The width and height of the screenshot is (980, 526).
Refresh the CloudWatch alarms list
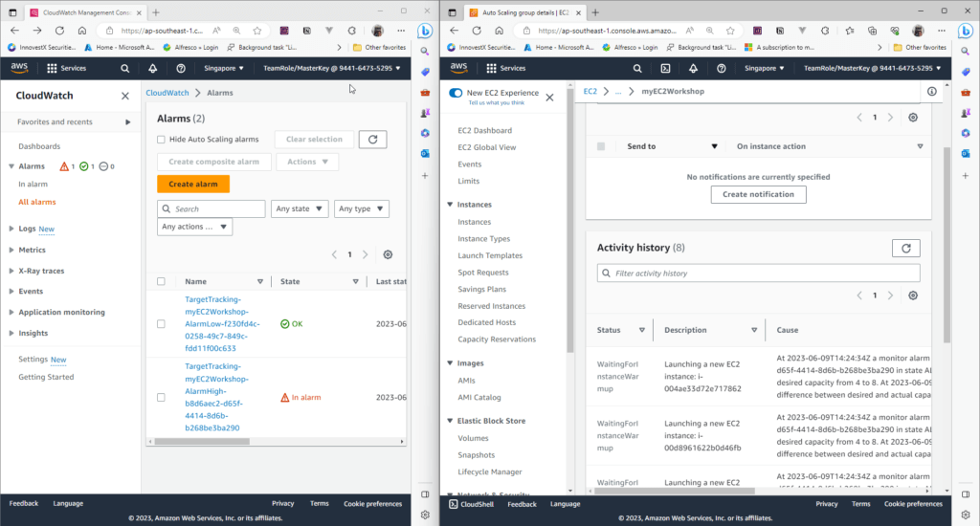click(x=372, y=140)
